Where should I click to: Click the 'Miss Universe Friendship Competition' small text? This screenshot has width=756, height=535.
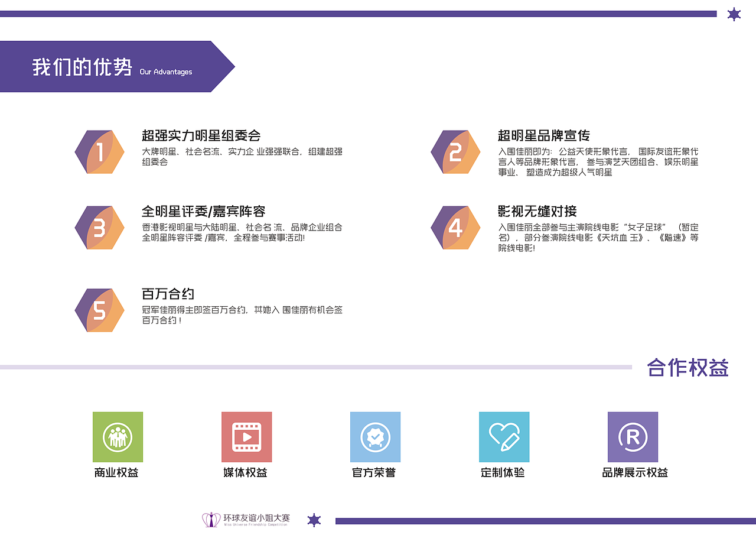tap(255, 524)
